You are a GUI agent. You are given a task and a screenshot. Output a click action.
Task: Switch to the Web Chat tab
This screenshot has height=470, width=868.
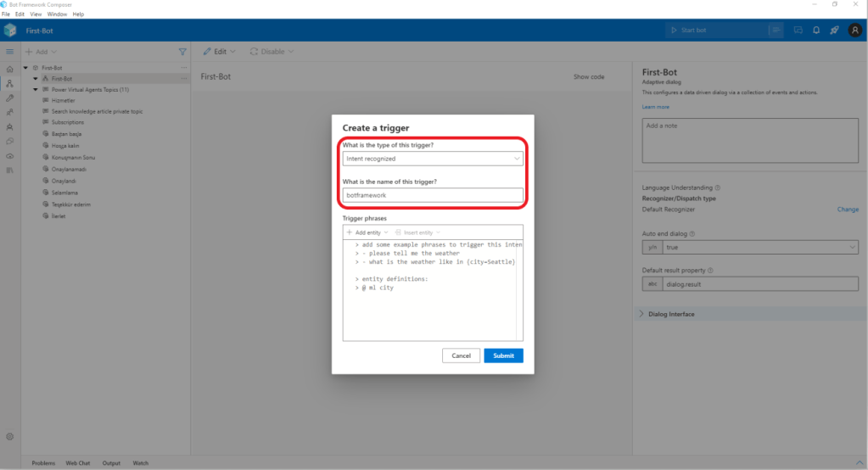78,463
